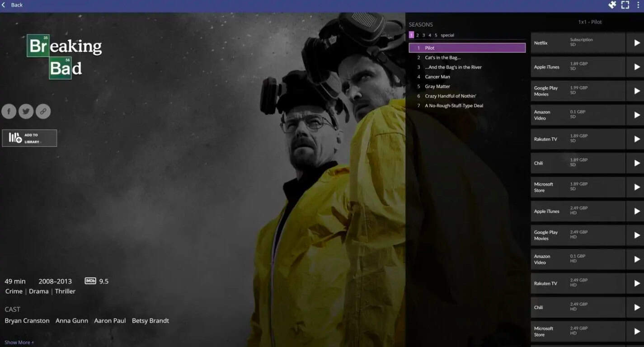Switch to season 5
Screen dimensions: 644x347
pos(436,35)
